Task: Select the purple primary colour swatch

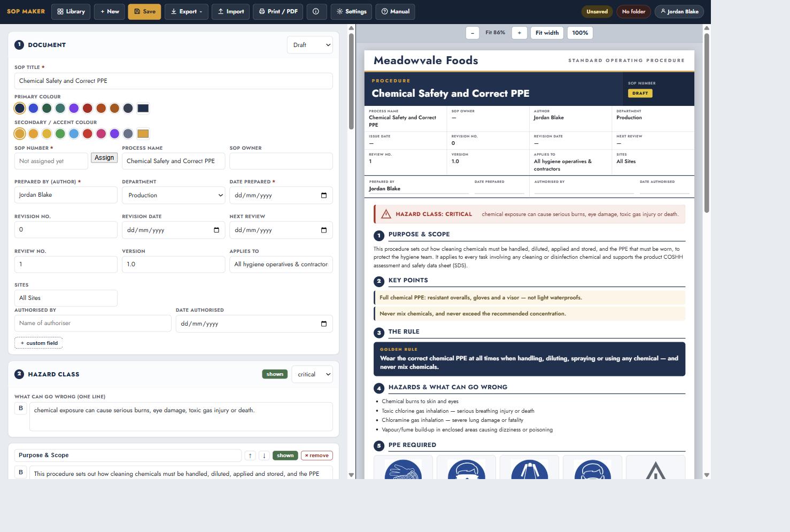Action: (x=74, y=108)
